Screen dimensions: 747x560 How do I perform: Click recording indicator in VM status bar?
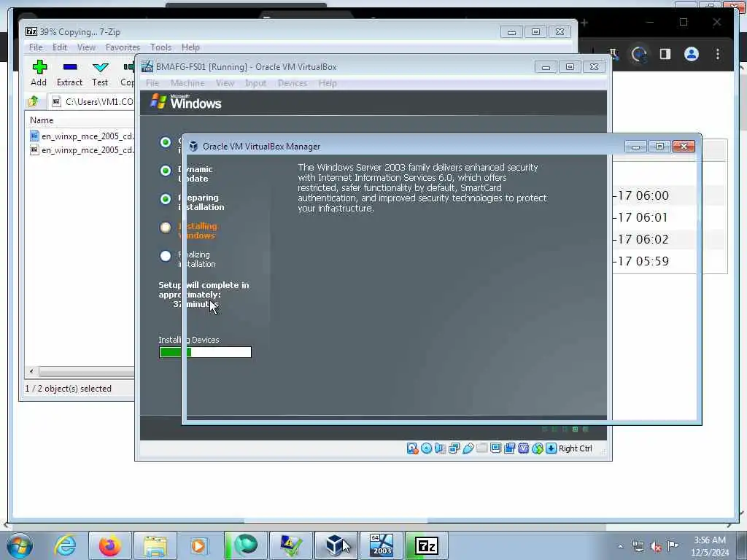tap(509, 448)
